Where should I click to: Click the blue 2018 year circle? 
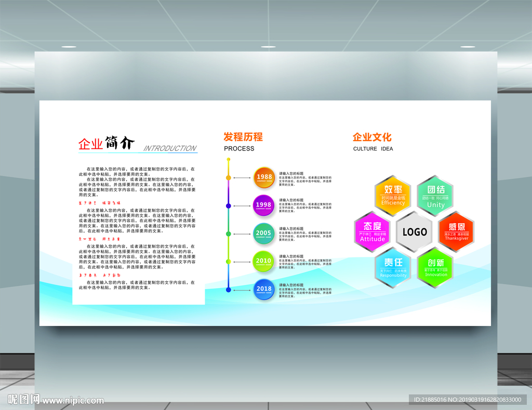263,290
